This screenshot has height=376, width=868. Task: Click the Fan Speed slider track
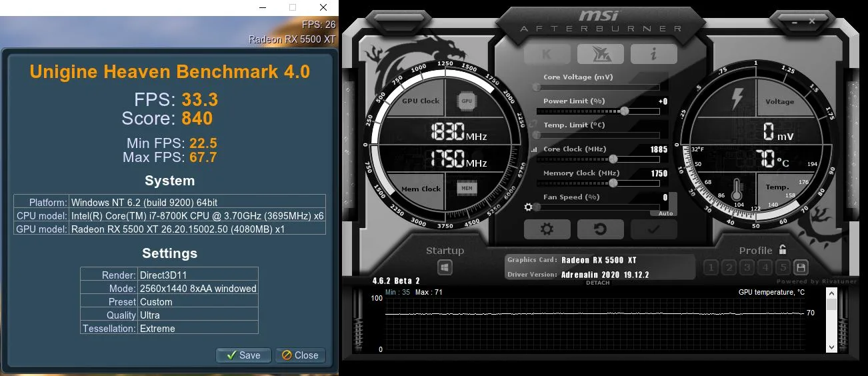pyautogui.click(x=597, y=207)
